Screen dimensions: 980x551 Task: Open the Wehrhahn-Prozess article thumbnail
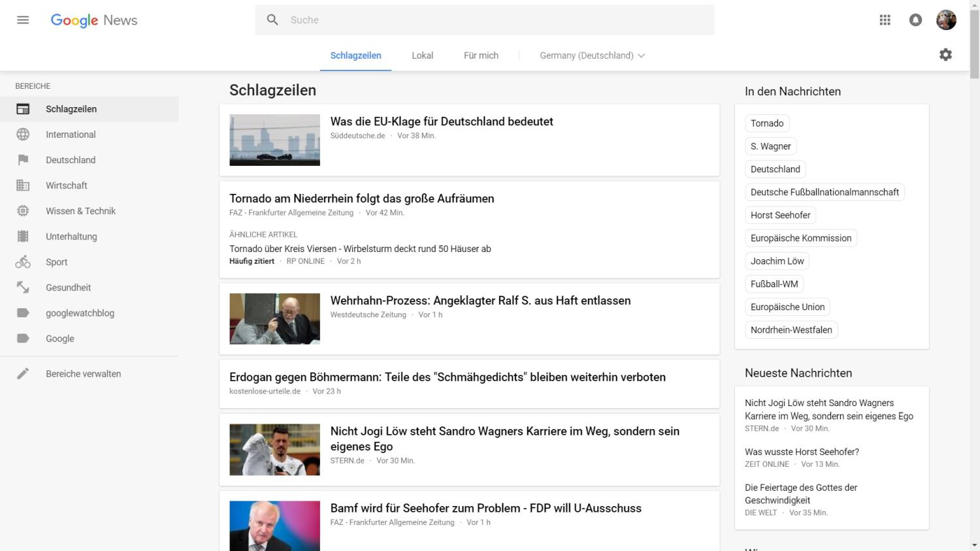coord(274,319)
